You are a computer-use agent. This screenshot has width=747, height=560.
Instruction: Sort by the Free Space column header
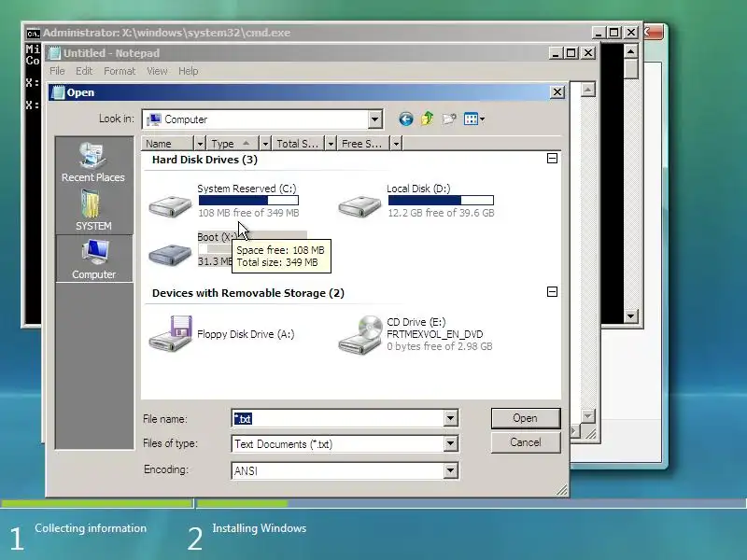[x=363, y=144]
